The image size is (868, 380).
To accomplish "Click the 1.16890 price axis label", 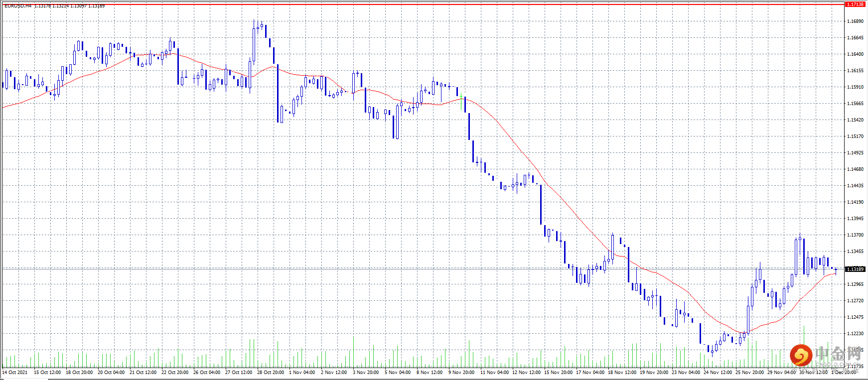I will [855, 21].
